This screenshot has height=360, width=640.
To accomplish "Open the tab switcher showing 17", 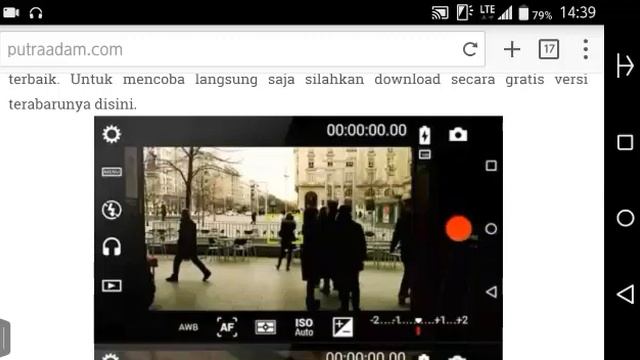I will (x=549, y=49).
